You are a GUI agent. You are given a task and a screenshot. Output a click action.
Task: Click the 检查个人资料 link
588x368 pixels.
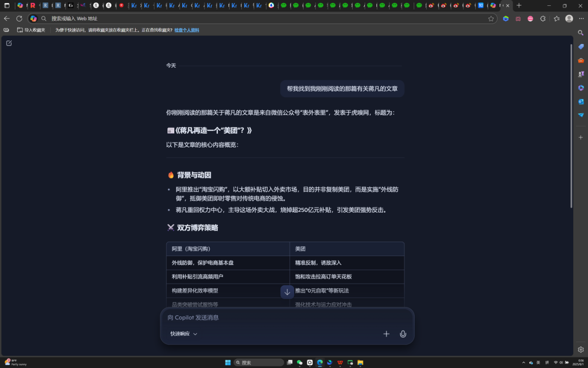coord(186,30)
